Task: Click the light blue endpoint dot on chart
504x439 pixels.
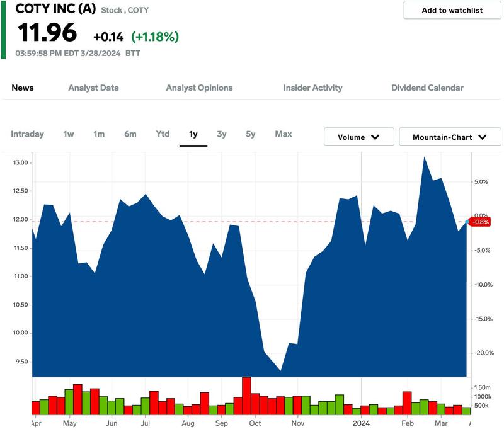Action: [467, 222]
